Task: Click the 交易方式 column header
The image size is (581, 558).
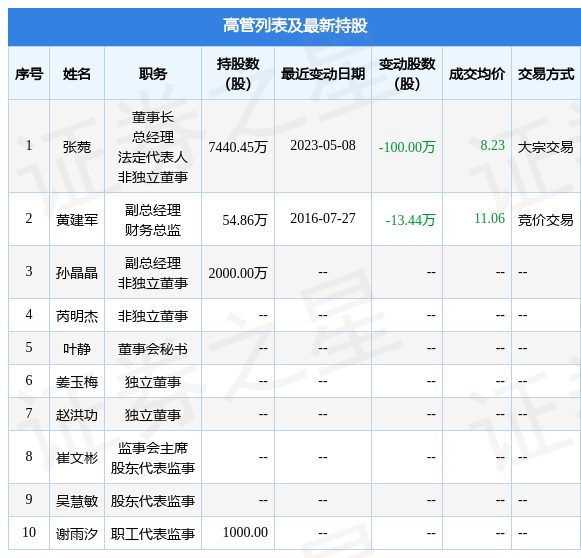Action: pyautogui.click(x=546, y=74)
